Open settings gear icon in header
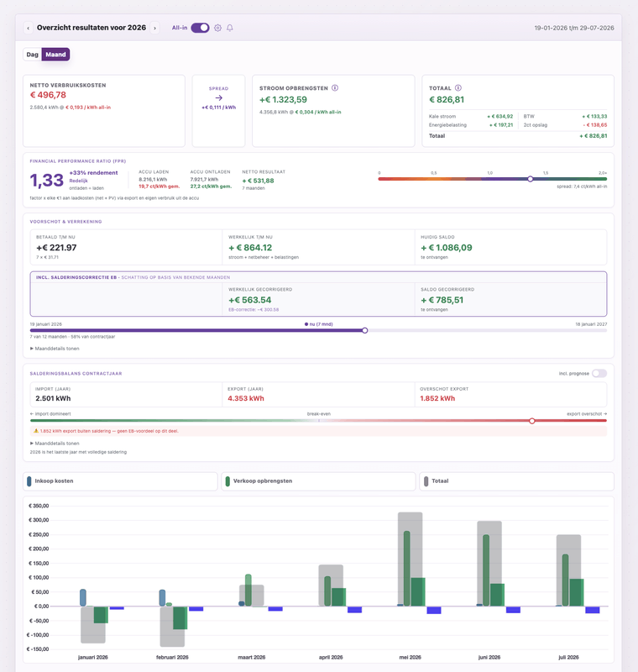The height and width of the screenshot is (672, 638). coord(217,28)
